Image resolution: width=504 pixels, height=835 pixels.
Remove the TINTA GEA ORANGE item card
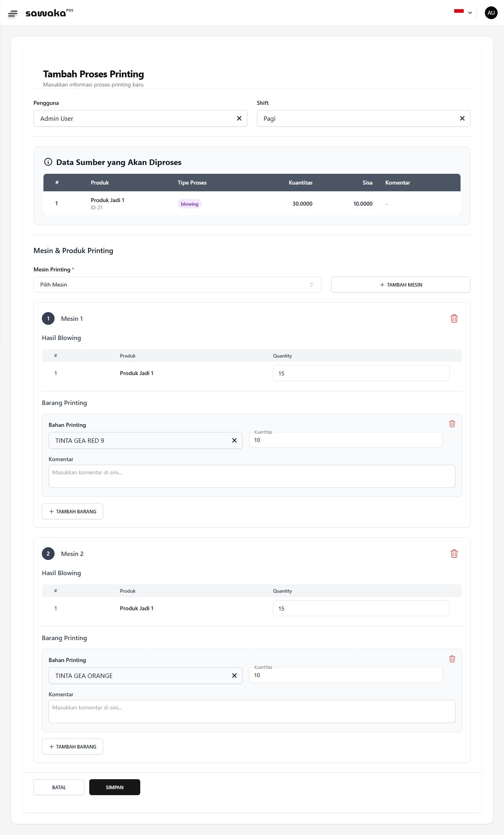pyautogui.click(x=452, y=659)
